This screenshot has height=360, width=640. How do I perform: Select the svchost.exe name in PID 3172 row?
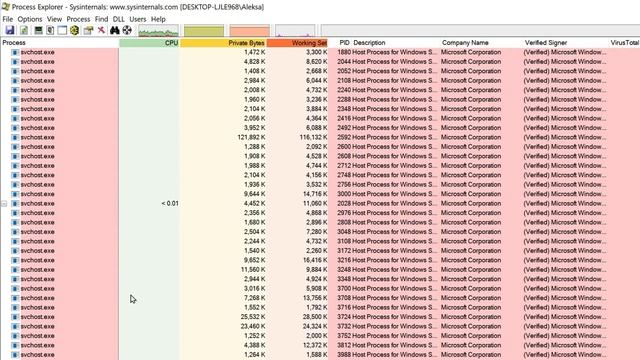(38, 251)
